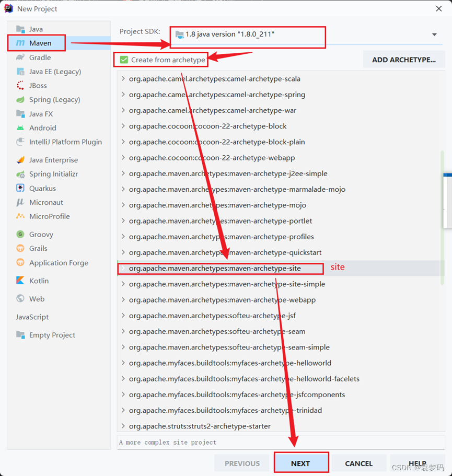This screenshot has height=476, width=452.
Task: Click the Quarkus icon
Action: tap(20, 188)
